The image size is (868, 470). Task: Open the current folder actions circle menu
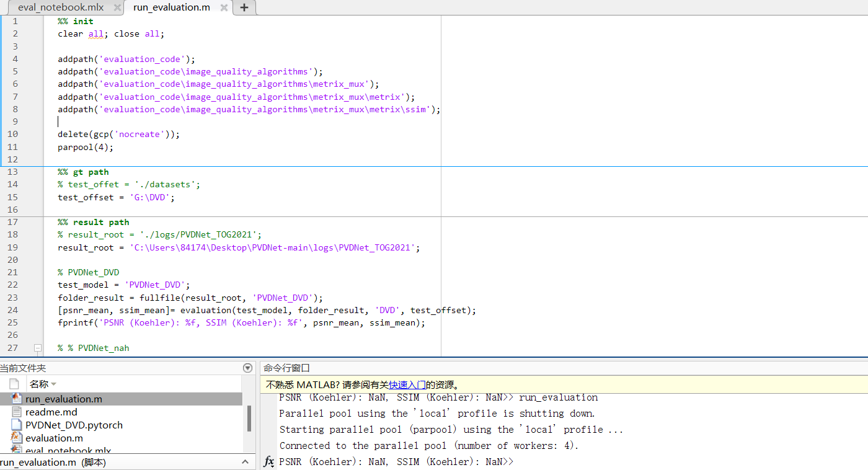(247, 368)
